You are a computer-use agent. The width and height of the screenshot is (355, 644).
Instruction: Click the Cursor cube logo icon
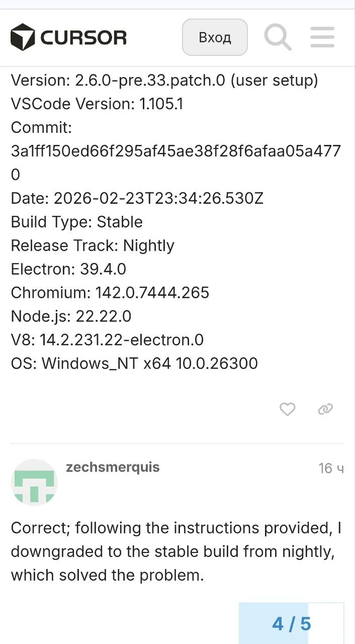(x=23, y=37)
